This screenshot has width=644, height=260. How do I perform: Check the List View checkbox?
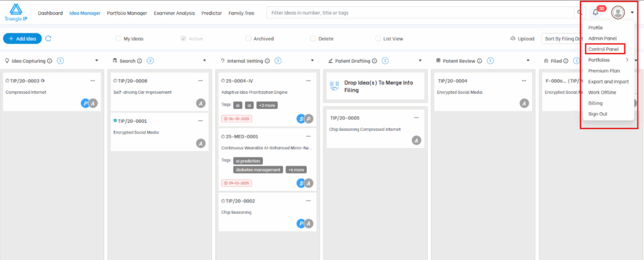coord(378,38)
